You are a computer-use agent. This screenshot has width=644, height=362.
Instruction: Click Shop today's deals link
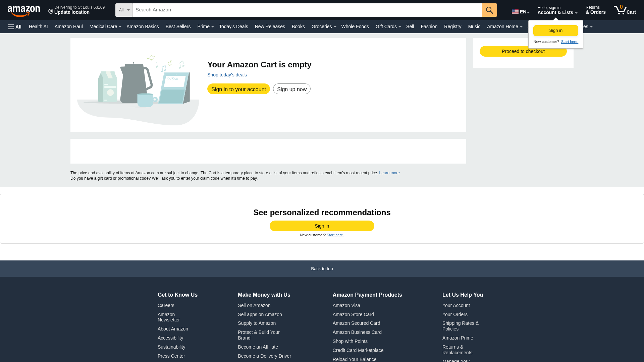227,75
